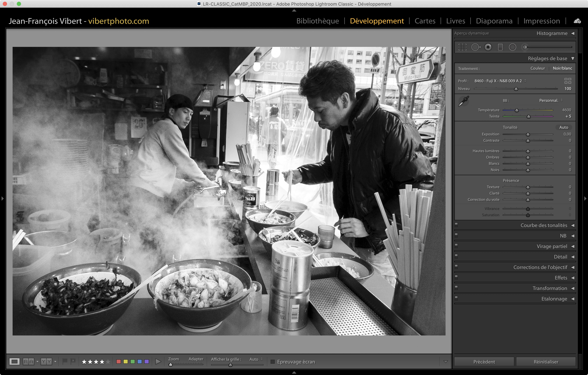
Task: Enable the Epreuvage écran checkbox
Action: 273,362
